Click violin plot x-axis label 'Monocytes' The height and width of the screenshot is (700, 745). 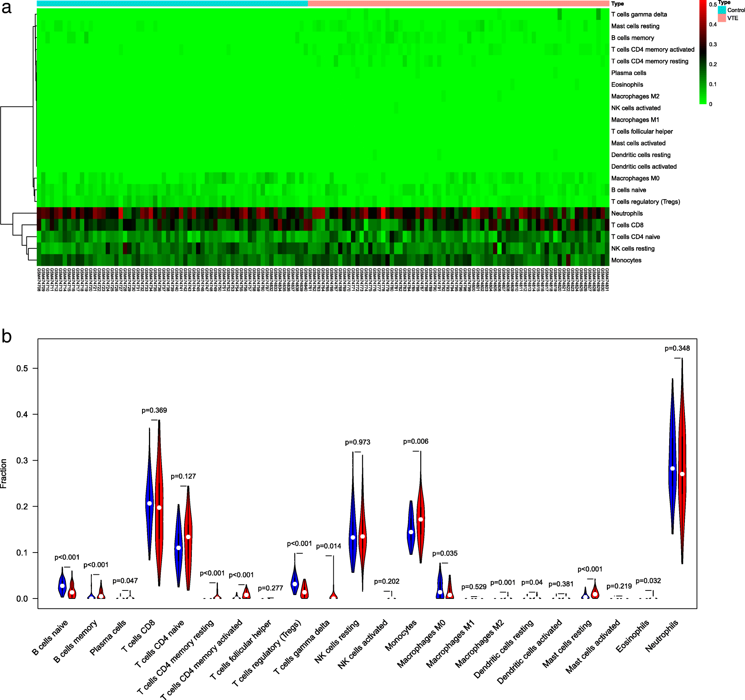pyautogui.click(x=401, y=635)
